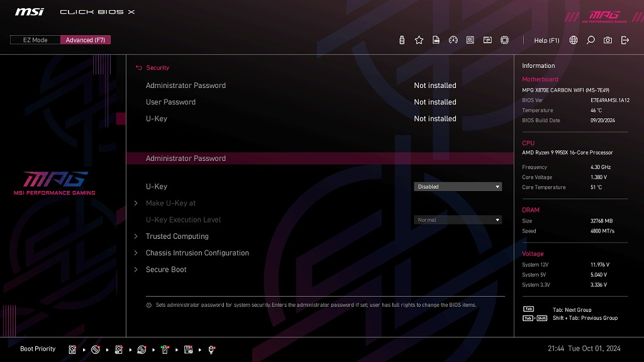644x362 pixels.
Task: Open the U-Key Disabled dropdown
Action: (458, 187)
